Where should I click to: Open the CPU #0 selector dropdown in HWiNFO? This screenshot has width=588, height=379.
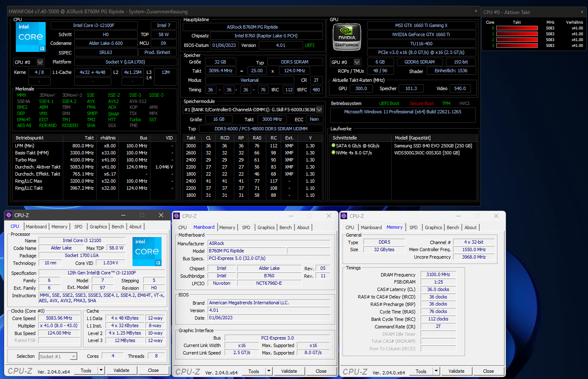pyautogui.click(x=40, y=62)
